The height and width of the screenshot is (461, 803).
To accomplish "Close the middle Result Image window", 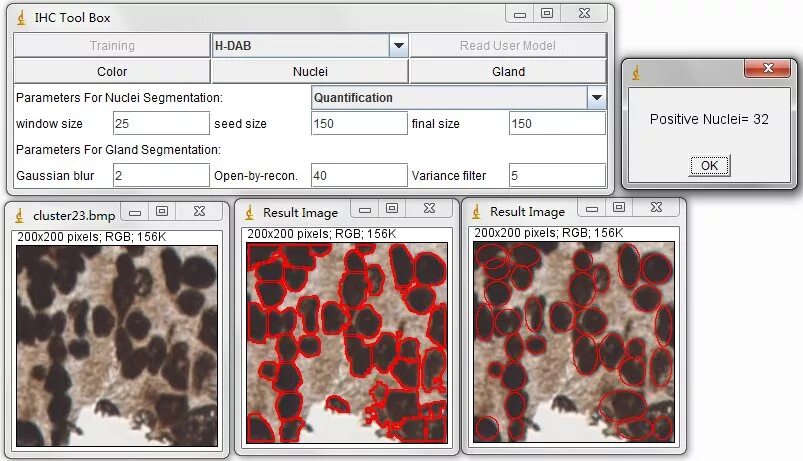I will pyautogui.click(x=429, y=208).
